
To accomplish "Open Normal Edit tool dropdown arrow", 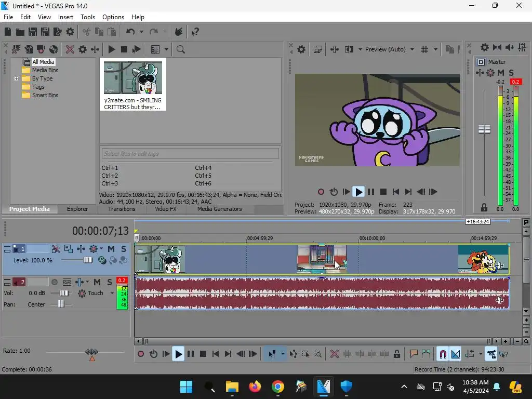I will click(x=283, y=354).
